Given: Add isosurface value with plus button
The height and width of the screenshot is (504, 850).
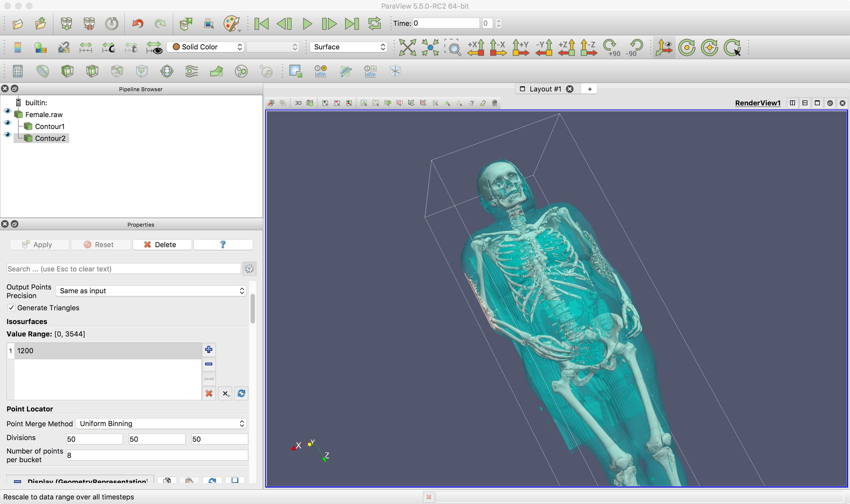Looking at the screenshot, I should click(209, 349).
